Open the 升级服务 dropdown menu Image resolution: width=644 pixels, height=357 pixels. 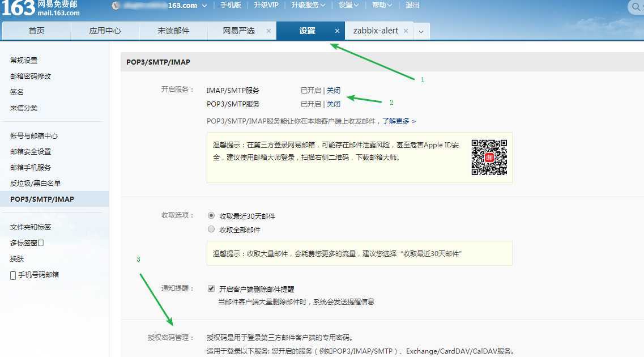pyautogui.click(x=308, y=5)
